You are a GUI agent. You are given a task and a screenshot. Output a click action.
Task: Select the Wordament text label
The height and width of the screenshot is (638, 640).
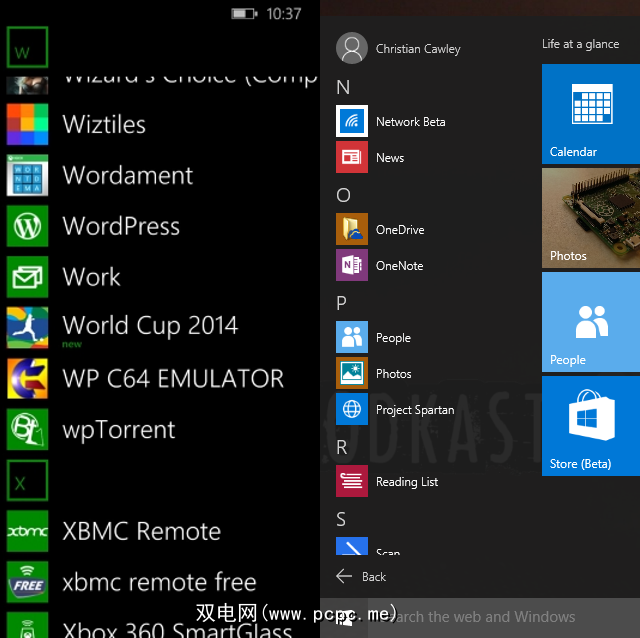click(x=128, y=175)
